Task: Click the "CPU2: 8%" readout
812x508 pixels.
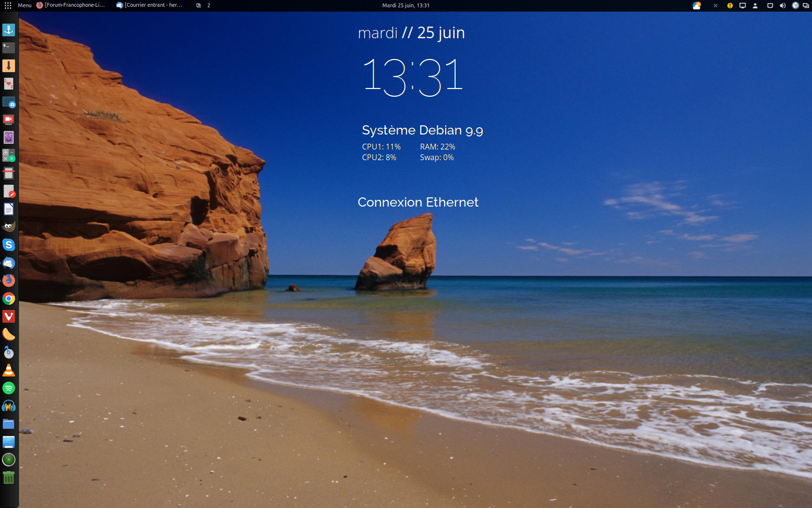Action: [x=379, y=157]
